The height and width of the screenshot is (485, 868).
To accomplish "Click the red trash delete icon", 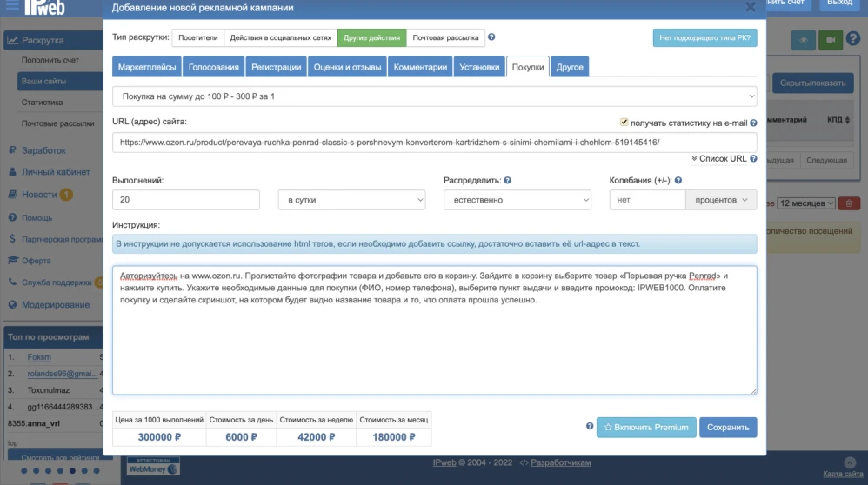I will [x=850, y=203].
